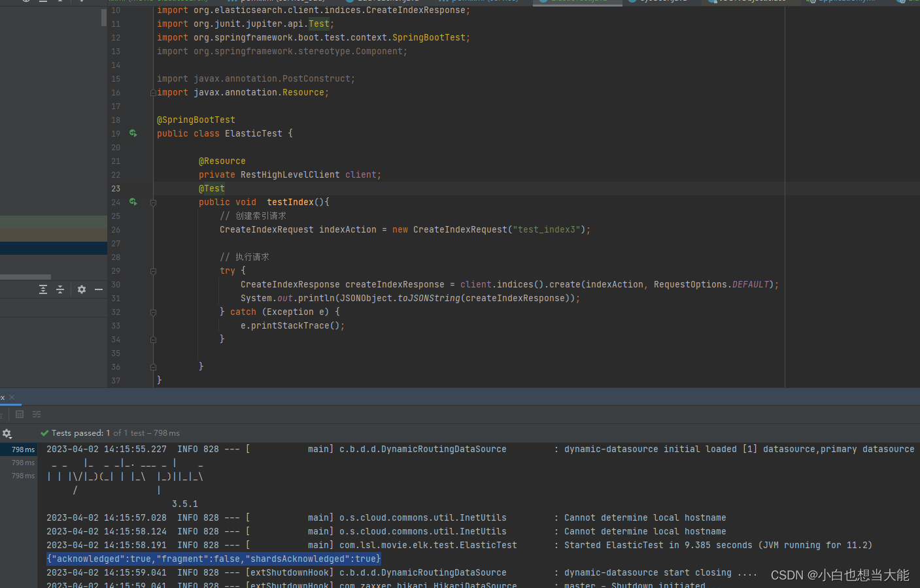Collapse the imports fold marker at line 16
Image resolution: width=920 pixels, height=588 pixels.
153,93
